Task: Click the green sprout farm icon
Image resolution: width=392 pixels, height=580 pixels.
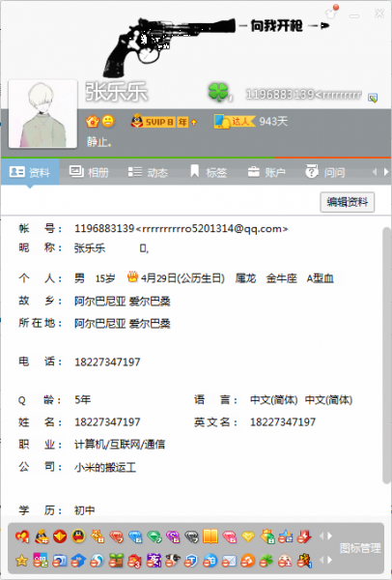Action: coord(116,561)
